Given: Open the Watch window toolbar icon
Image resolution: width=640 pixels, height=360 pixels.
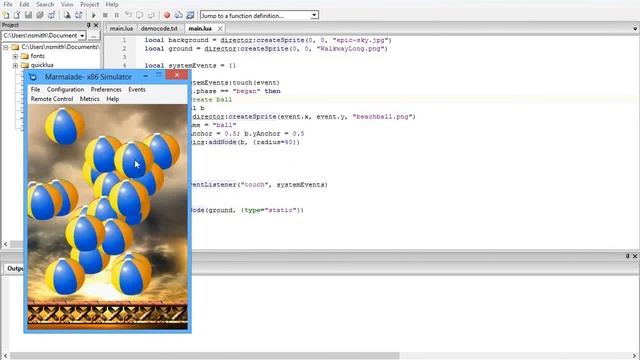Looking at the screenshot, I should [x=190, y=16].
